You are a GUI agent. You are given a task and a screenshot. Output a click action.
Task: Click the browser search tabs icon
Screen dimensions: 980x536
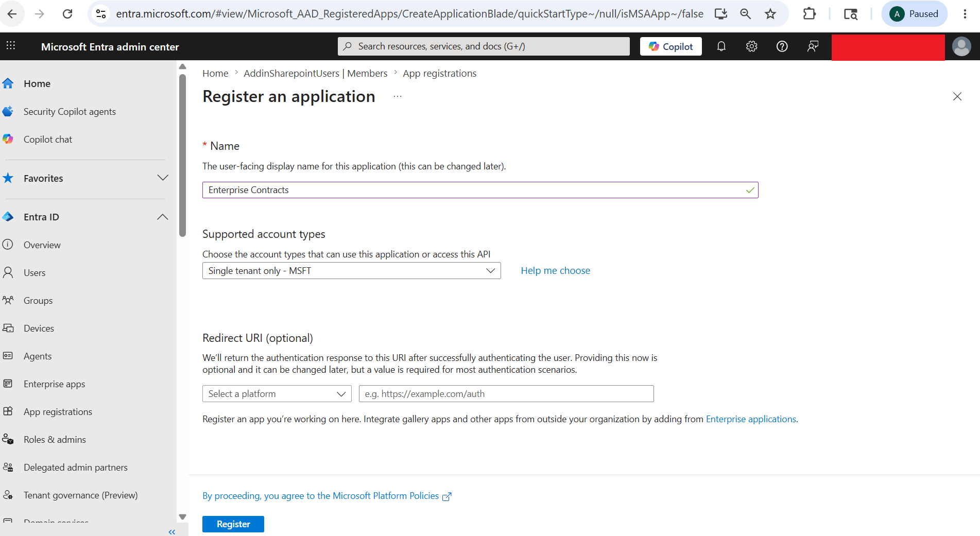click(x=850, y=14)
